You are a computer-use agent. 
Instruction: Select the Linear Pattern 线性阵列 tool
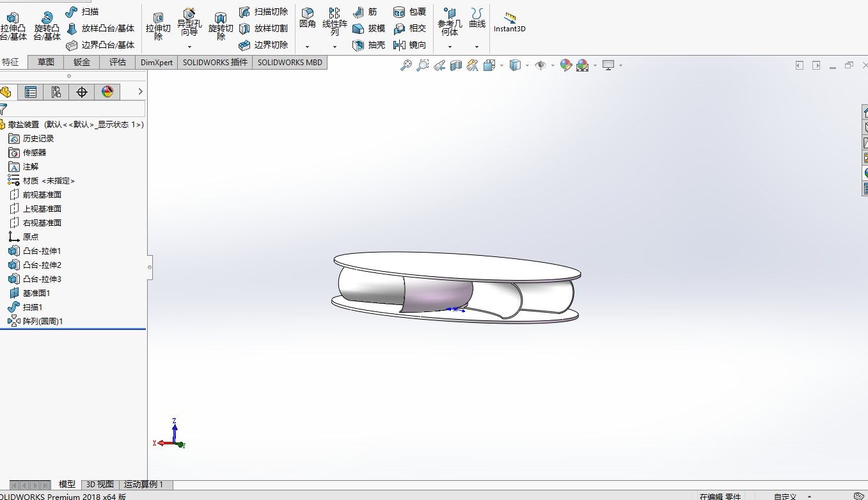coord(335,22)
